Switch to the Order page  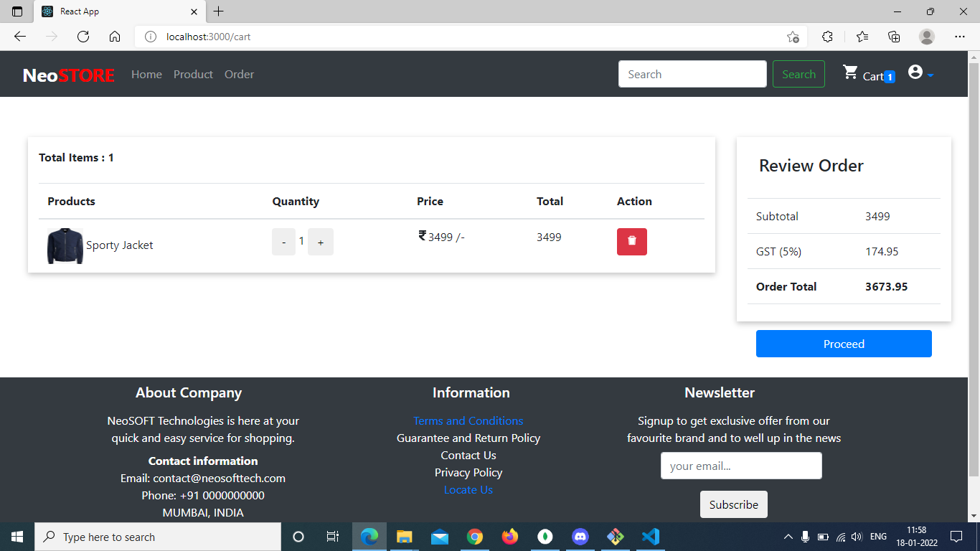[239, 74]
